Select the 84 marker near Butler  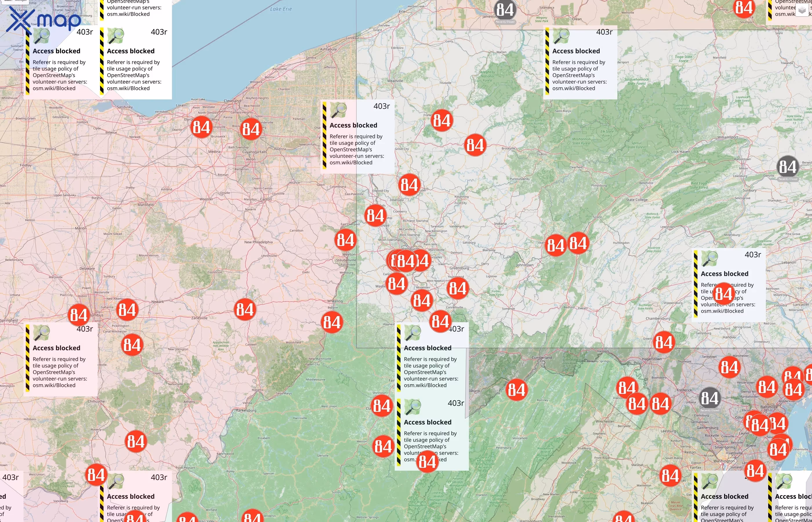tap(409, 185)
